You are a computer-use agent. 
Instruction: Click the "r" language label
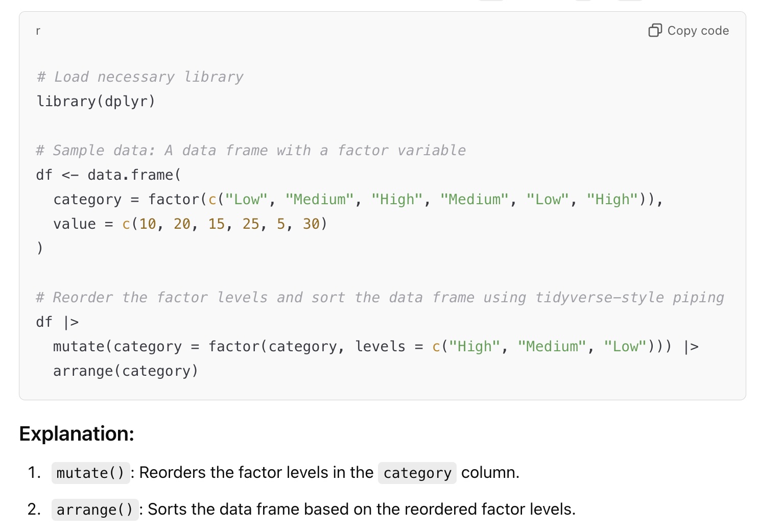point(38,31)
